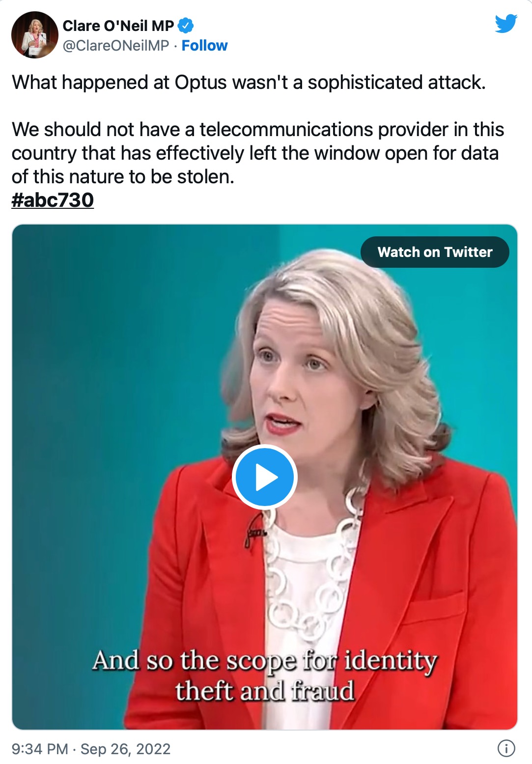Viewport: 532px width, 764px height.
Task: Open Clare O'Neil's profile avatar
Action: (x=35, y=35)
